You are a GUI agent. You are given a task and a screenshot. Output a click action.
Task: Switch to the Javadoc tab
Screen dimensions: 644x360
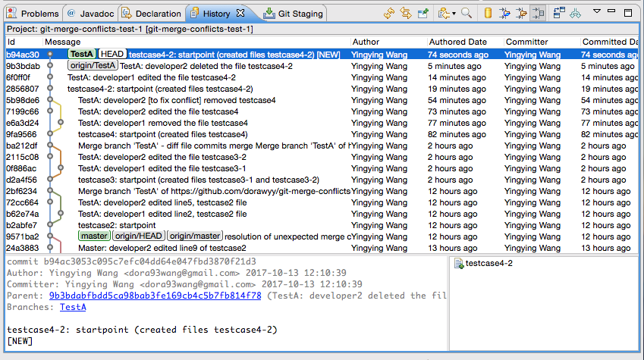(x=91, y=14)
